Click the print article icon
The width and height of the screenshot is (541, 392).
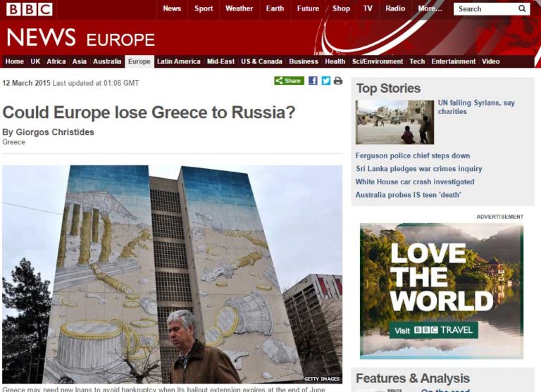pos(338,81)
